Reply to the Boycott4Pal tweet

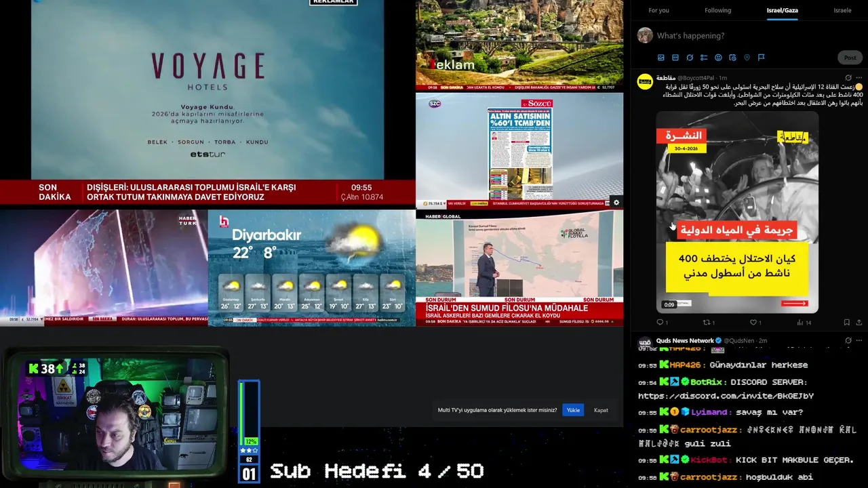(660, 323)
